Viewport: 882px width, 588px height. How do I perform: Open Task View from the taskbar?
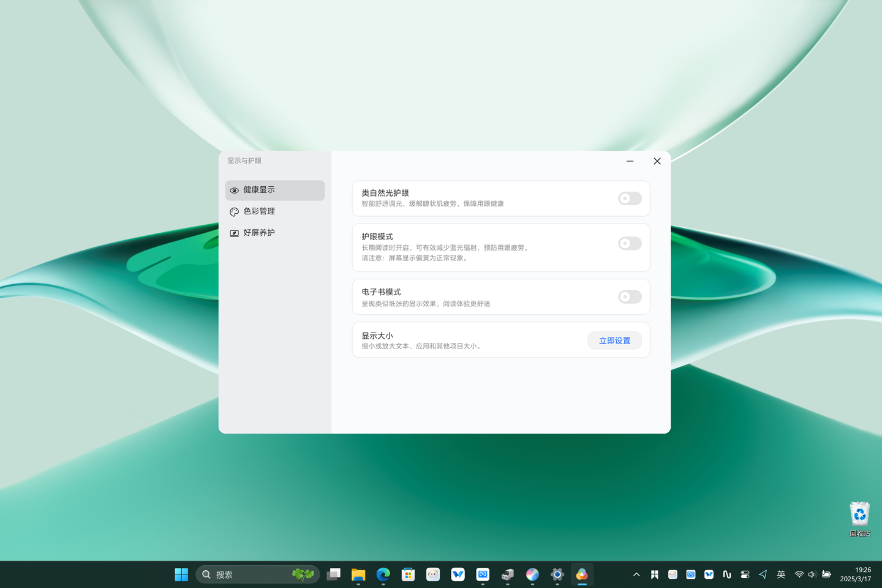point(334,575)
